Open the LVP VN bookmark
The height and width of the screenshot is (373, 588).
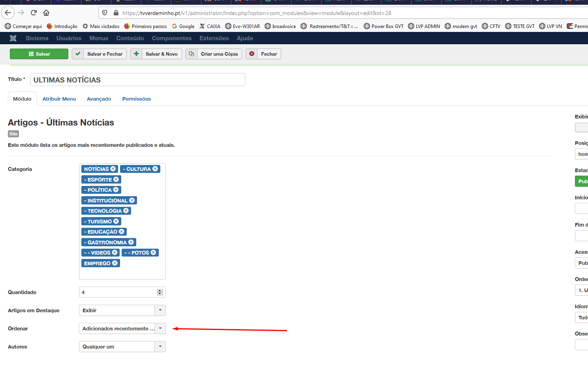pyautogui.click(x=550, y=26)
